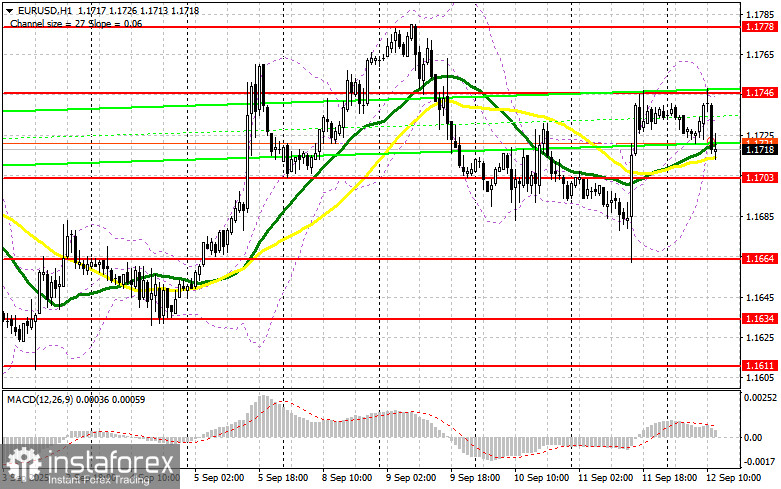The width and height of the screenshot is (781, 489).
Task: Select the red 1.1611 level label
Action: point(760,366)
